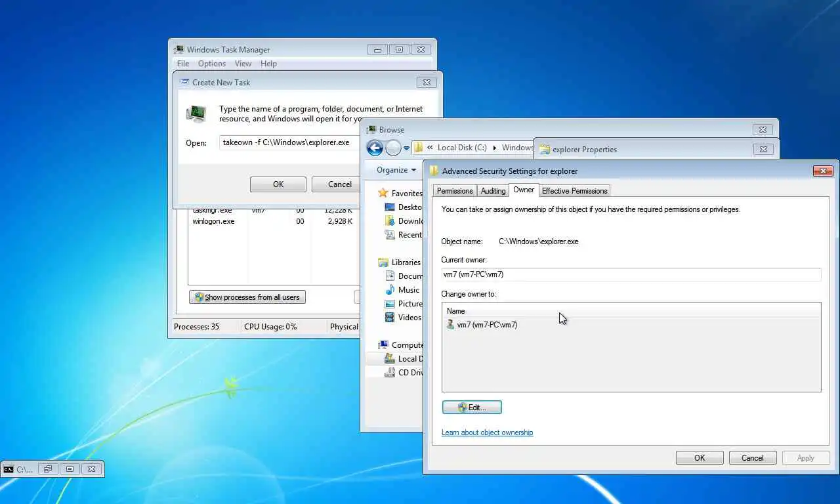Open the arrow dropdown after Local Disk (C:)

tap(495, 148)
